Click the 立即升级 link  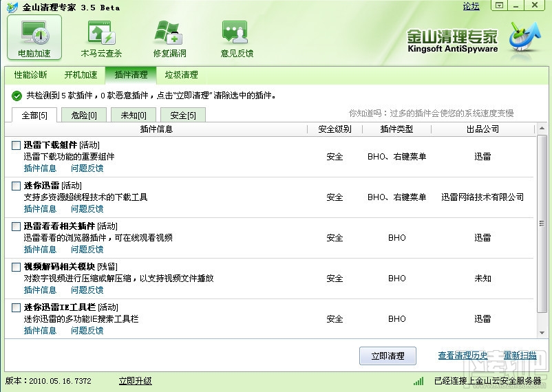pyautogui.click(x=135, y=381)
